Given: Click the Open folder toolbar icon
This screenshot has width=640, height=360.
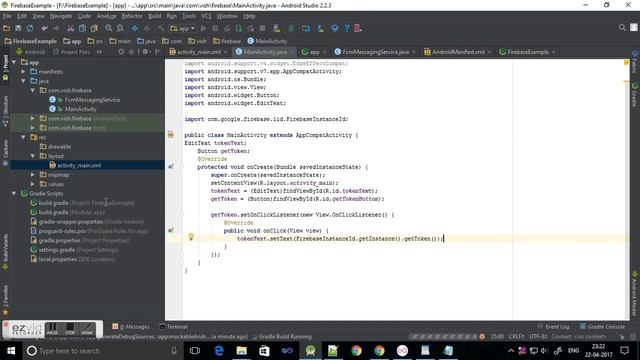Looking at the screenshot, I should click(x=7, y=28).
